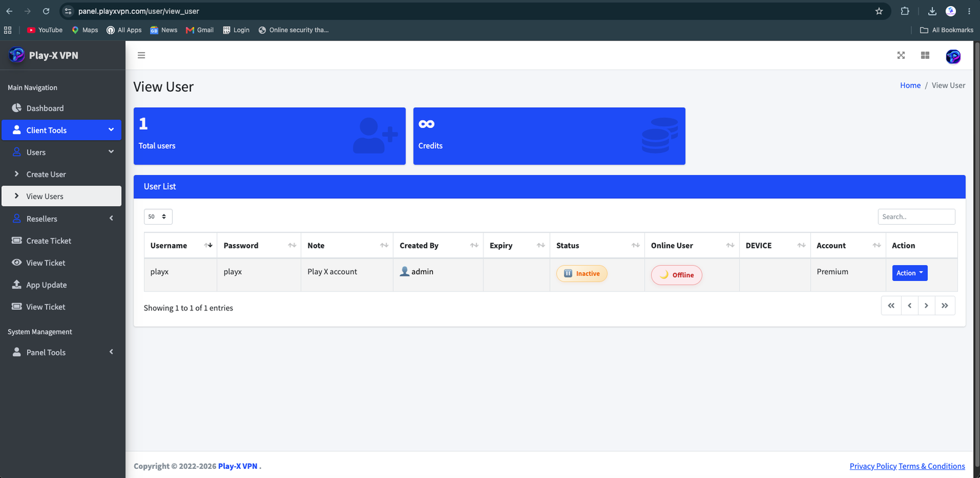This screenshot has width=980, height=478.
Task: Open browser downloads icon
Action: tap(932, 11)
